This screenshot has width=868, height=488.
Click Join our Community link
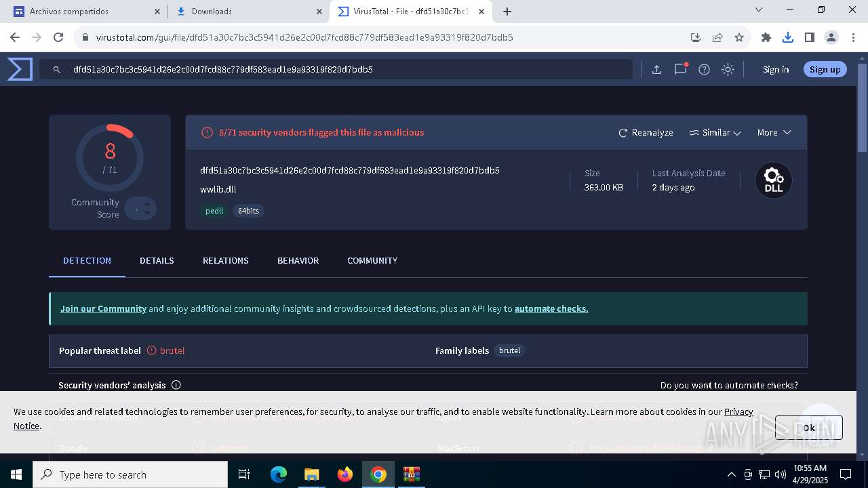pos(103,308)
